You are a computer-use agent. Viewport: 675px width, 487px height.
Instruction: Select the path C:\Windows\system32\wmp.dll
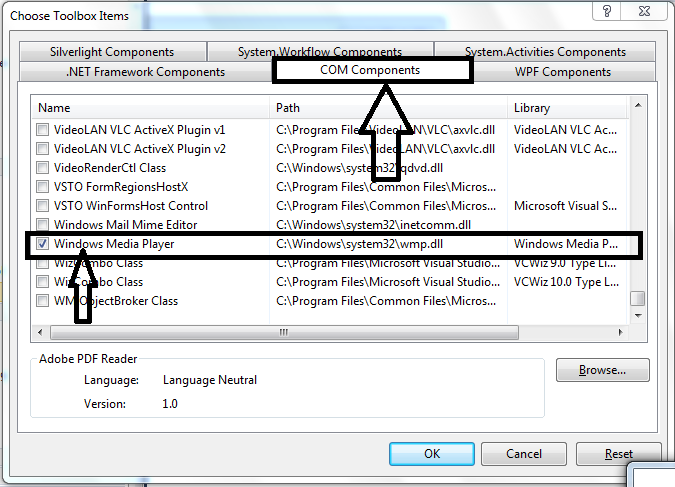click(359, 244)
